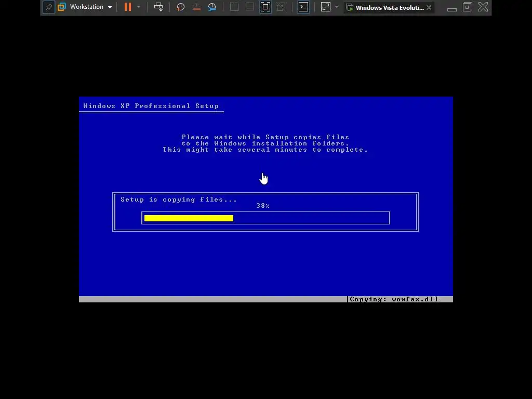Click the stretch guest display icon
The height and width of the screenshot is (399, 532).
325,7
